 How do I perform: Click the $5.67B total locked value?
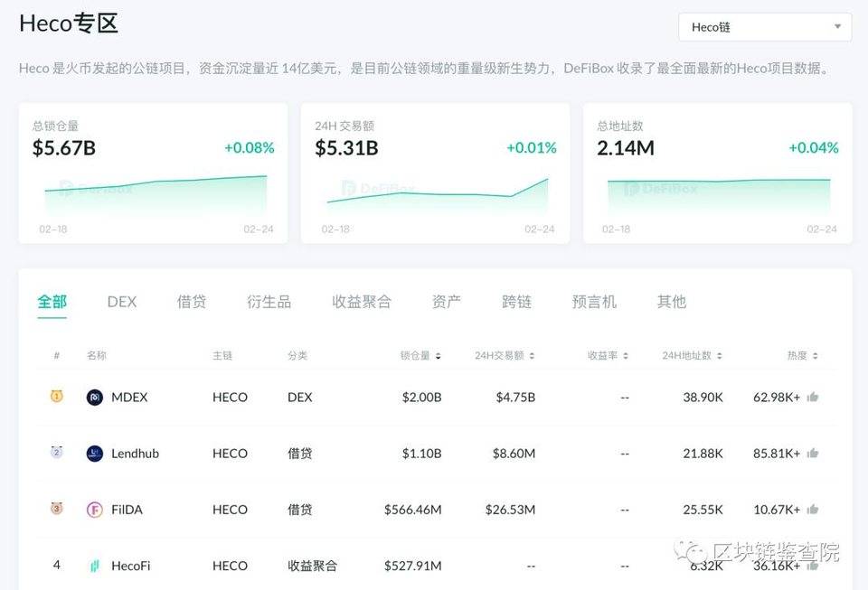tap(64, 148)
